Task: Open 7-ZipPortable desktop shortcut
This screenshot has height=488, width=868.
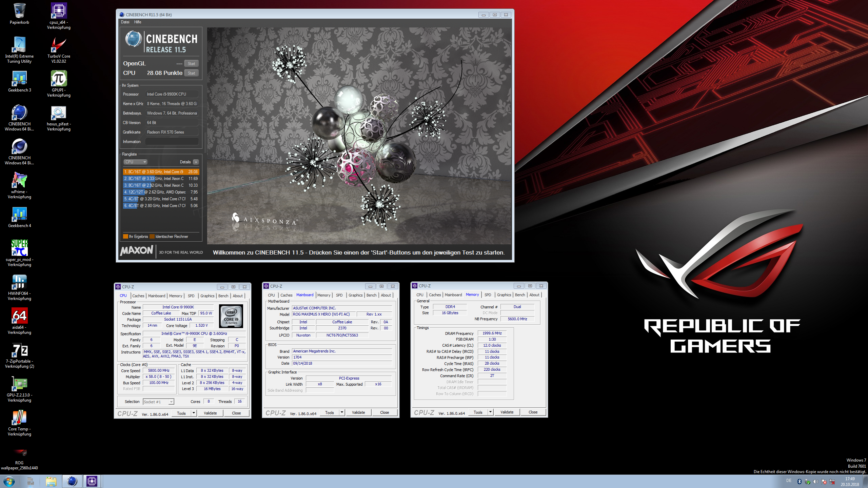Action: pyautogui.click(x=19, y=355)
